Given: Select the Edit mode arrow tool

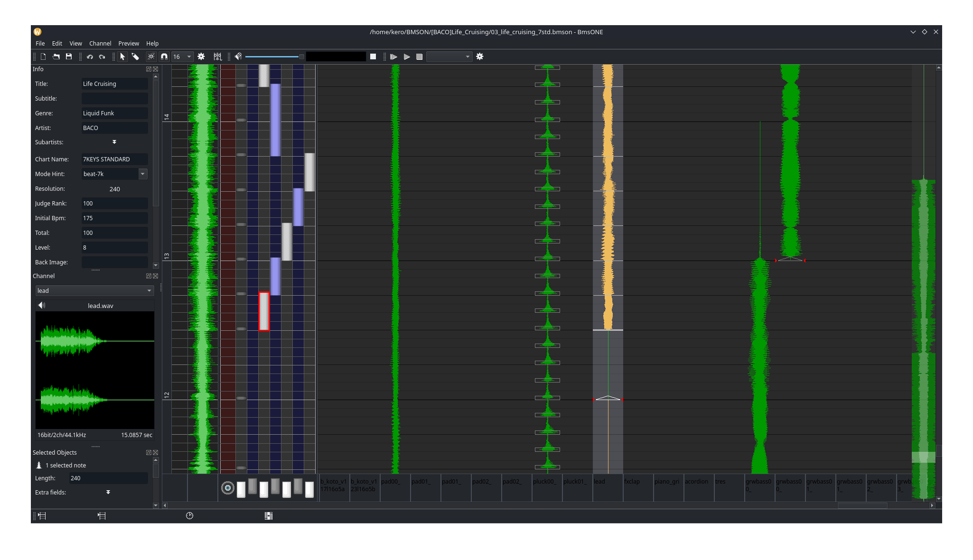Looking at the screenshot, I should pyautogui.click(x=122, y=56).
